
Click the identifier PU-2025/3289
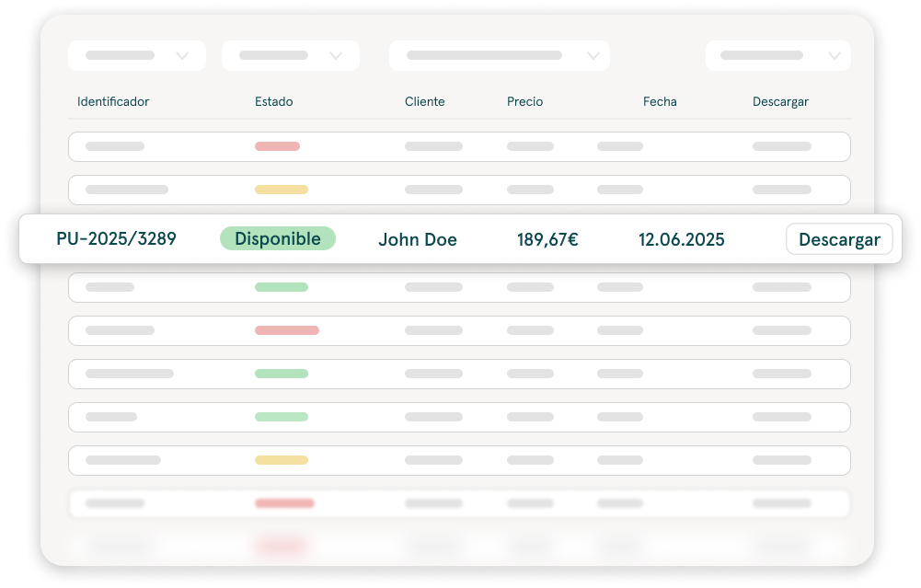(x=116, y=238)
